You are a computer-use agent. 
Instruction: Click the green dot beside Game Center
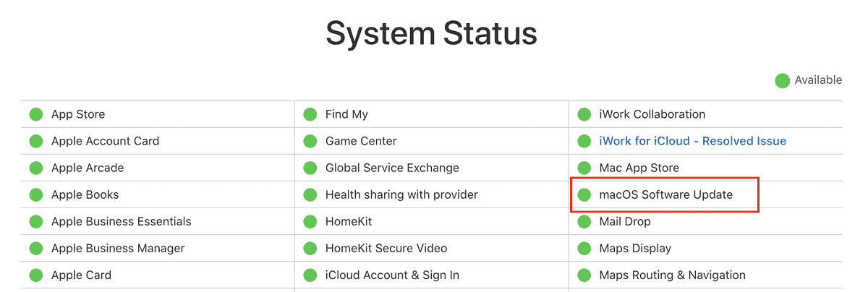[x=310, y=141]
